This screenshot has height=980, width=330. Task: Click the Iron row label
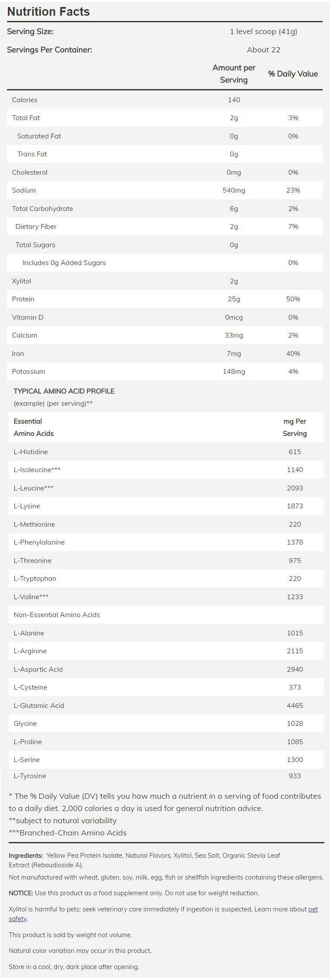tap(18, 354)
